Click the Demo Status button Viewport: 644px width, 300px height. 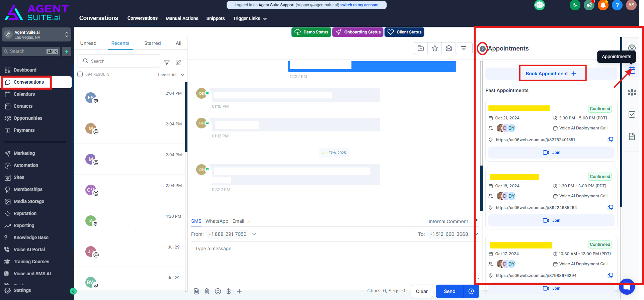click(x=311, y=32)
